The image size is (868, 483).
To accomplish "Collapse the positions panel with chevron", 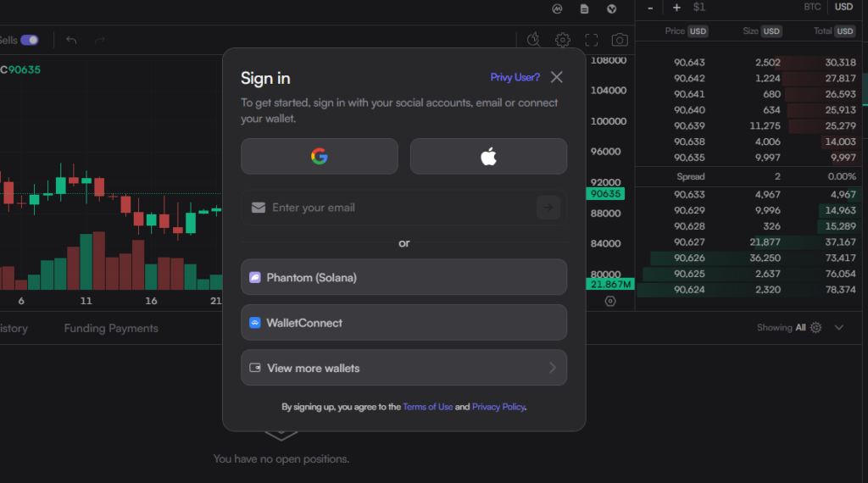I will point(839,328).
